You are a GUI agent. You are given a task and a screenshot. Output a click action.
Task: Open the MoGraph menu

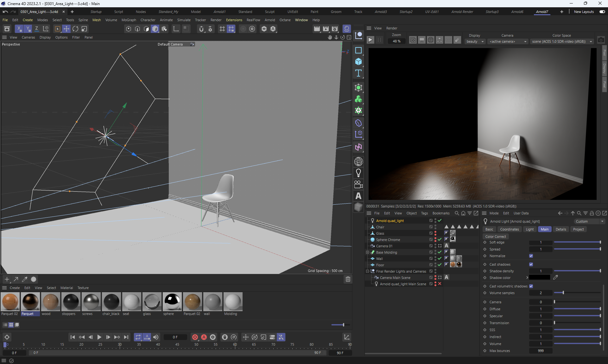point(129,20)
